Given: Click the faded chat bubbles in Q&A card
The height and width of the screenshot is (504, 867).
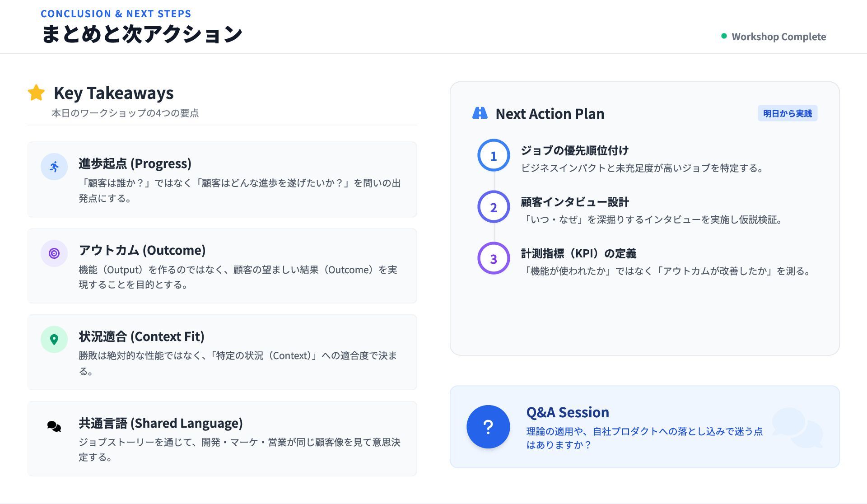Looking at the screenshot, I should coord(797,428).
